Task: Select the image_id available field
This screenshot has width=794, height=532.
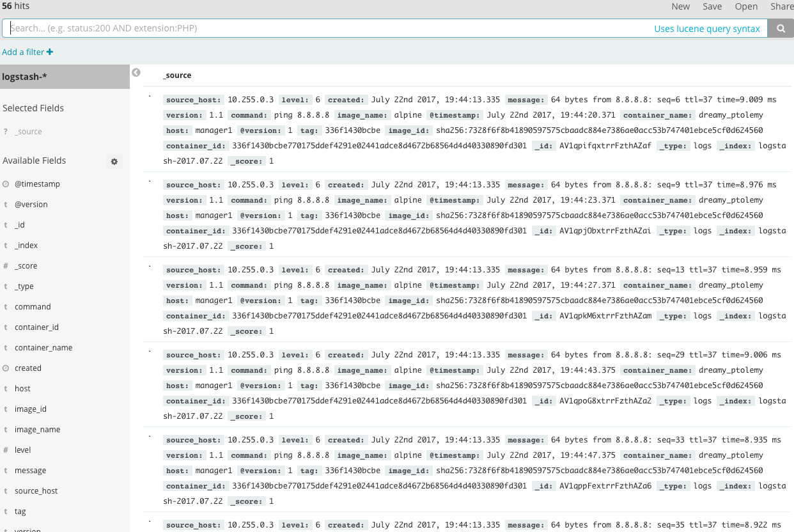Action: click(31, 409)
